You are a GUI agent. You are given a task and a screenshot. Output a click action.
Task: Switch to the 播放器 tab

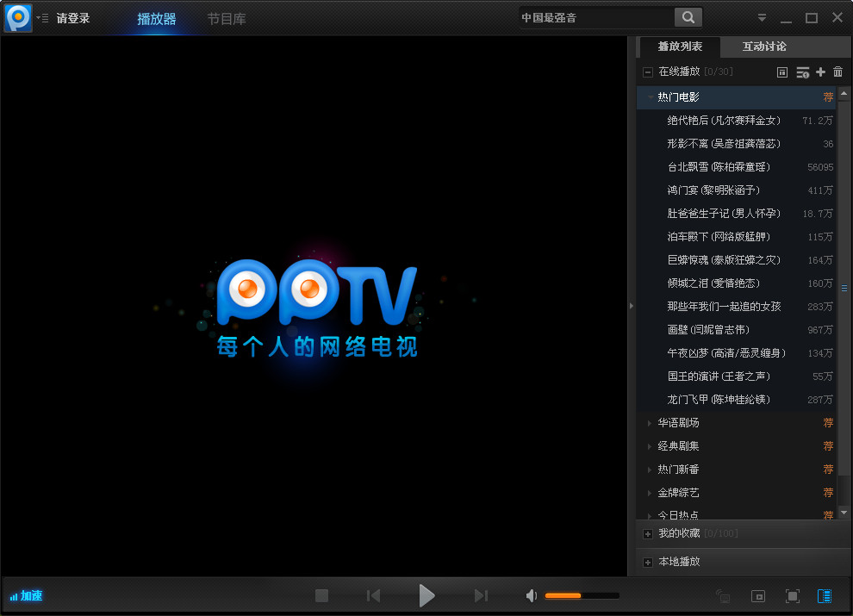point(157,18)
